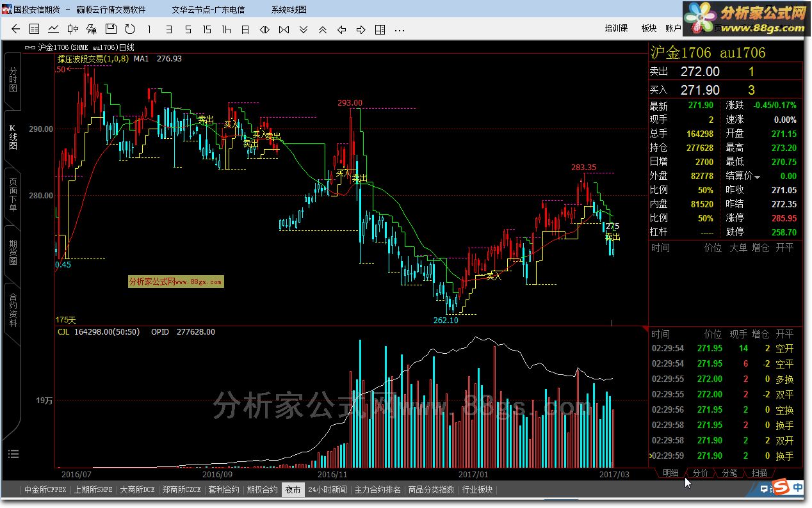Toggle the side panel layout icon

[x=380, y=29]
